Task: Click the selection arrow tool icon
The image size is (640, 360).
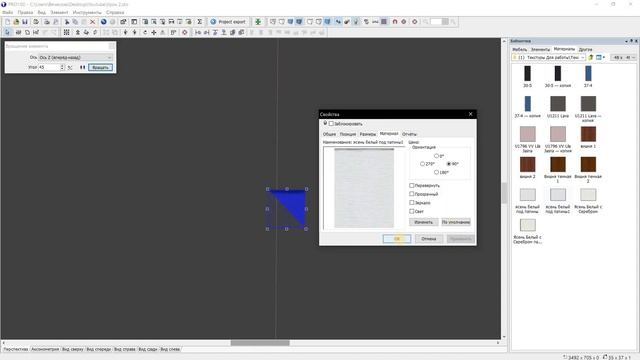Action: pos(7,32)
